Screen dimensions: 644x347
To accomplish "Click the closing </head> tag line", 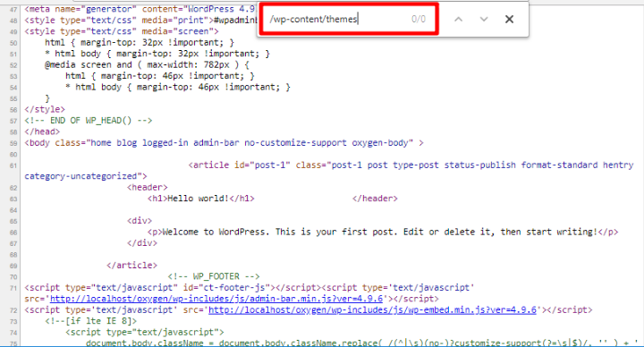I will pos(42,131).
